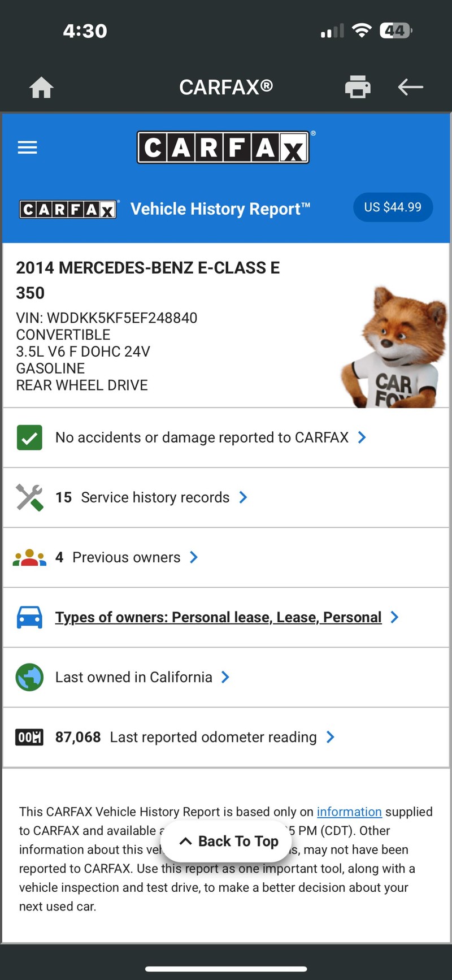Tap the wrench service history icon

(x=29, y=497)
